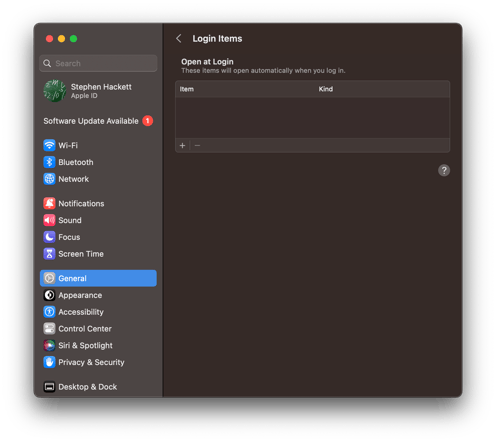Select the Wi-Fi label in sidebar
Screen dimensions: 496x442
pos(68,145)
